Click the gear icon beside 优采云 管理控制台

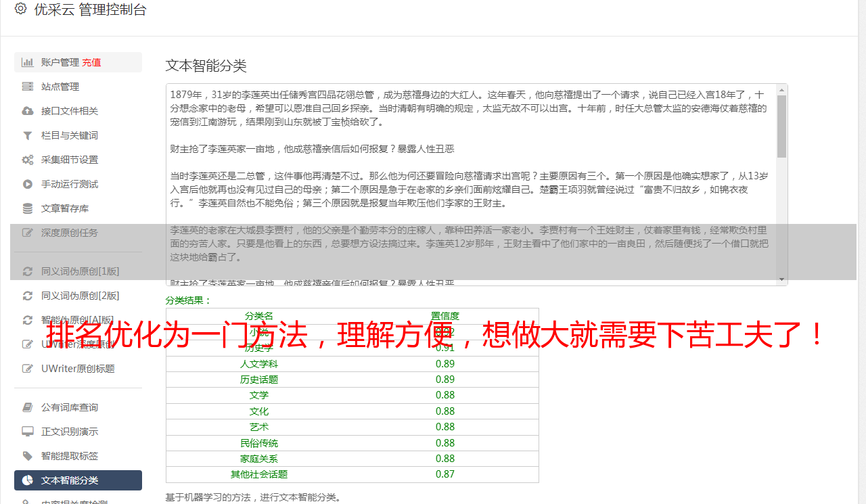[20, 9]
